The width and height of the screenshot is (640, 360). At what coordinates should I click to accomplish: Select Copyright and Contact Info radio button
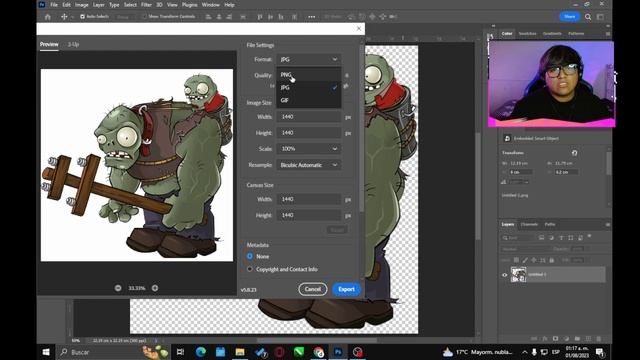[250, 269]
